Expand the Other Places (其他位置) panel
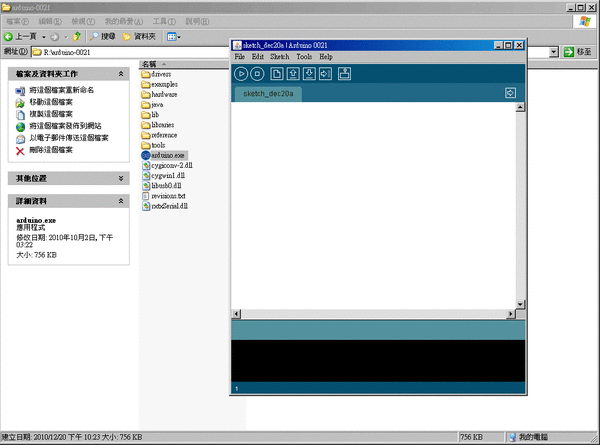 (x=121, y=178)
